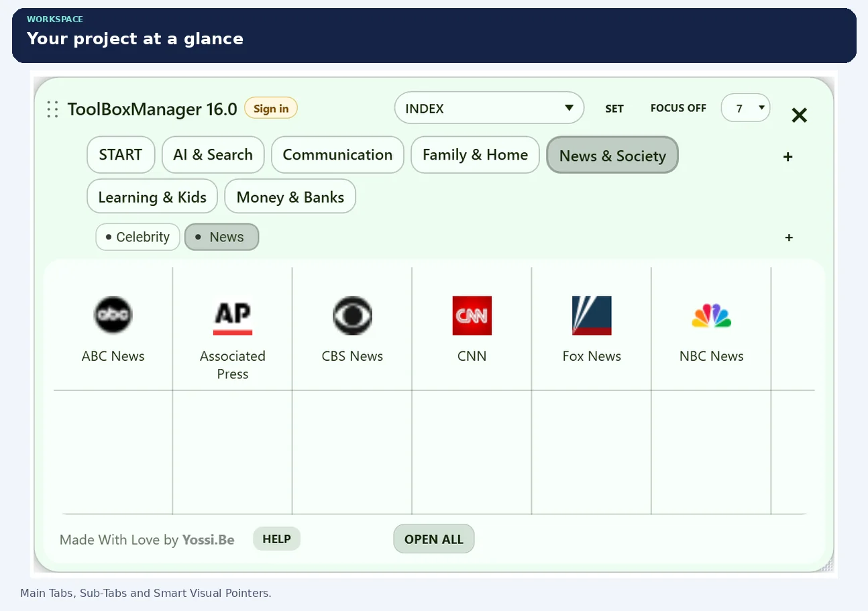
Task: Open the NBC News peacock icon
Action: [712, 315]
